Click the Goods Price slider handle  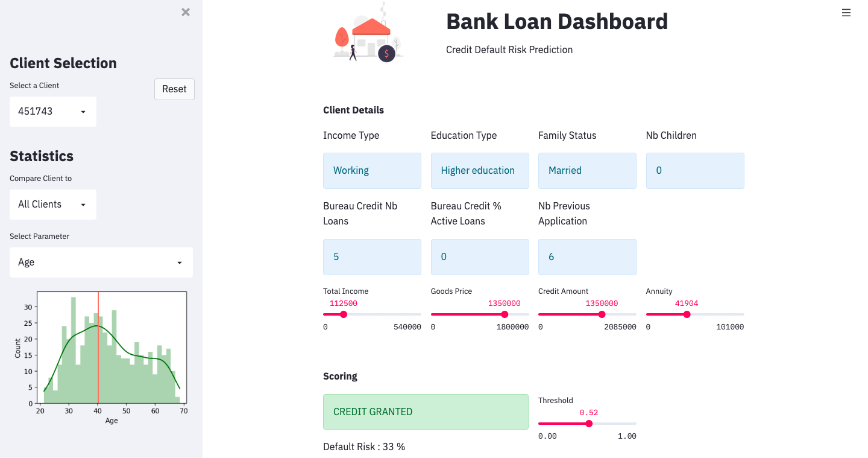(x=505, y=314)
